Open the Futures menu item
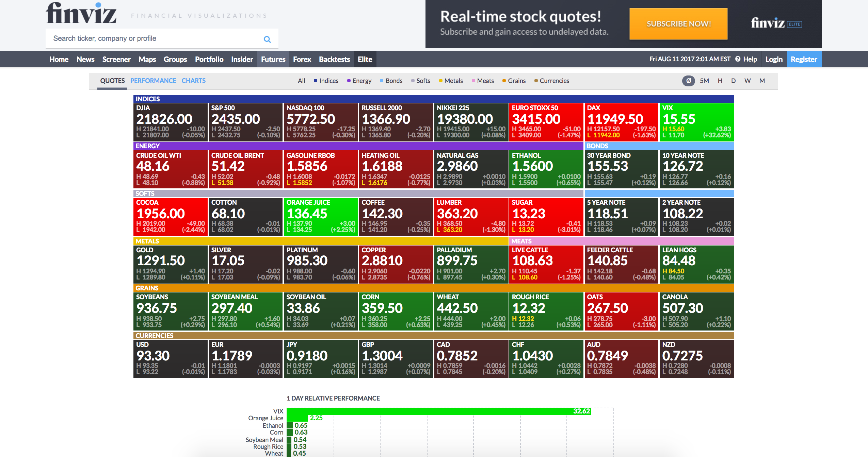This screenshot has width=868, height=457. point(273,60)
